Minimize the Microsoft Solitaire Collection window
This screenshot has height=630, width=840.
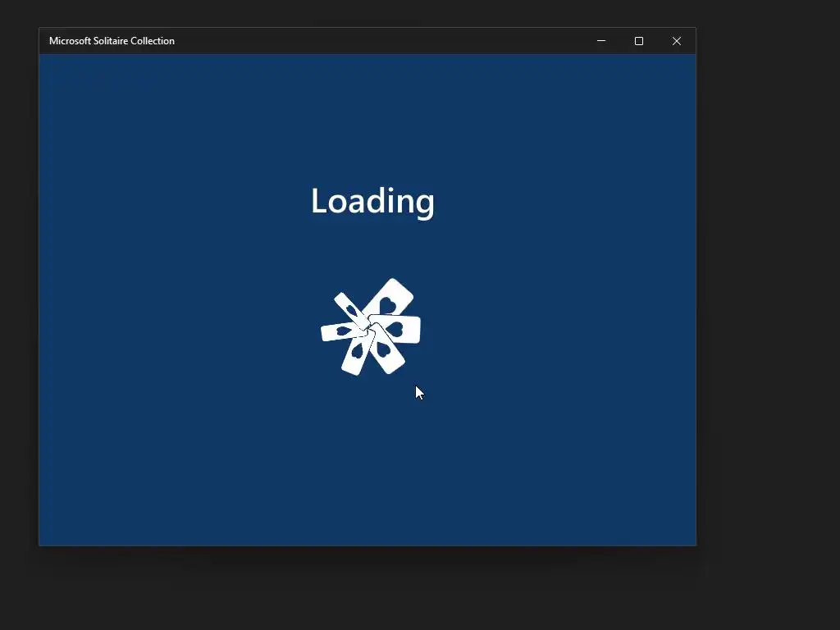pyautogui.click(x=601, y=41)
